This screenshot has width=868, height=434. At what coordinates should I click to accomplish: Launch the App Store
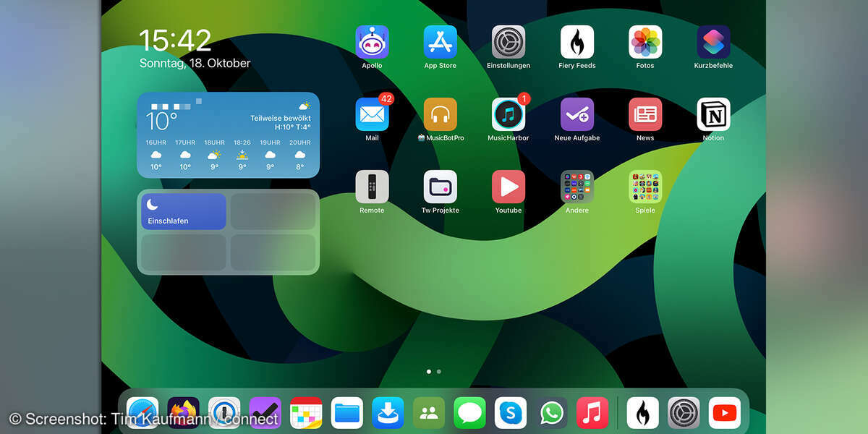click(440, 42)
